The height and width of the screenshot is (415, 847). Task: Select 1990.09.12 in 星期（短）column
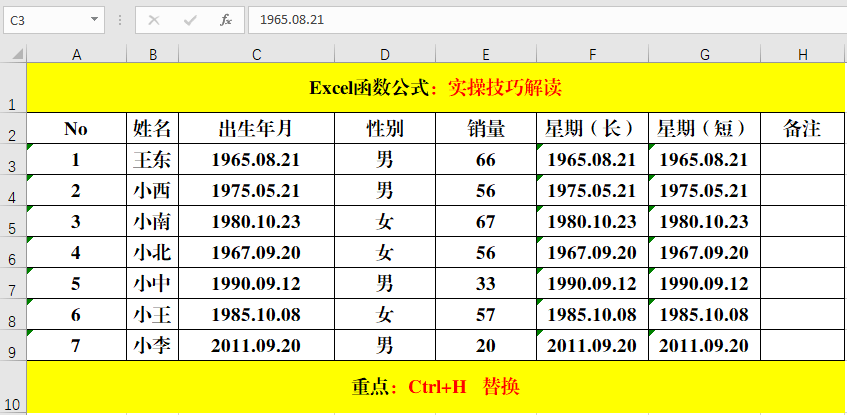tap(704, 284)
